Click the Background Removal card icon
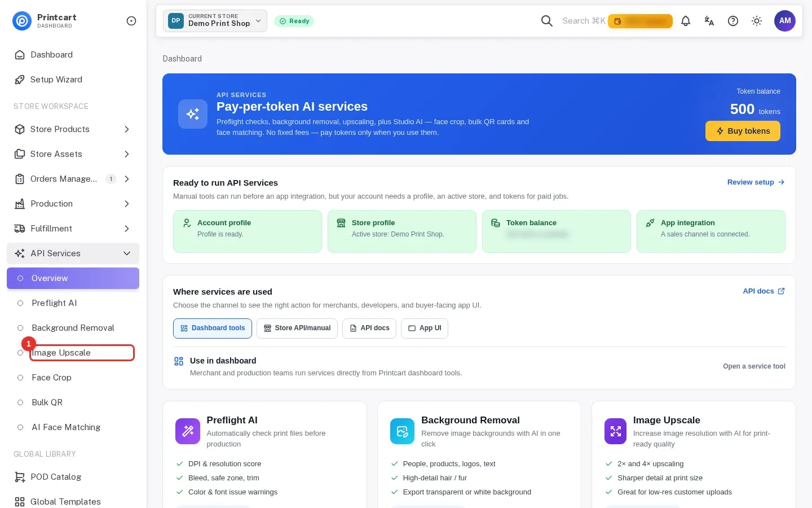812x508 pixels. point(402,431)
